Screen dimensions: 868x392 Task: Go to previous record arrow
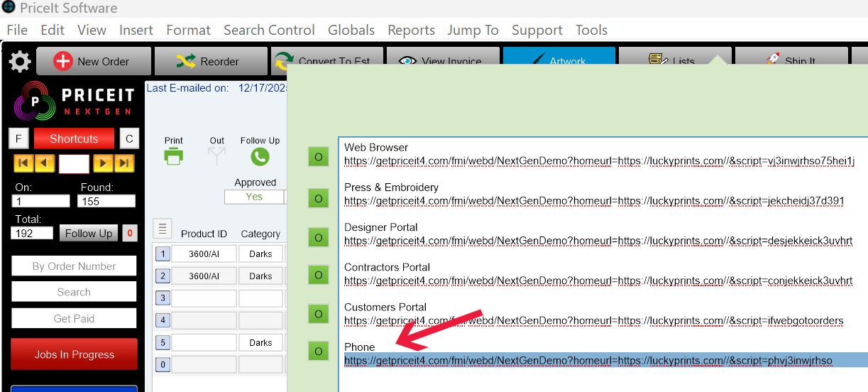tap(44, 163)
